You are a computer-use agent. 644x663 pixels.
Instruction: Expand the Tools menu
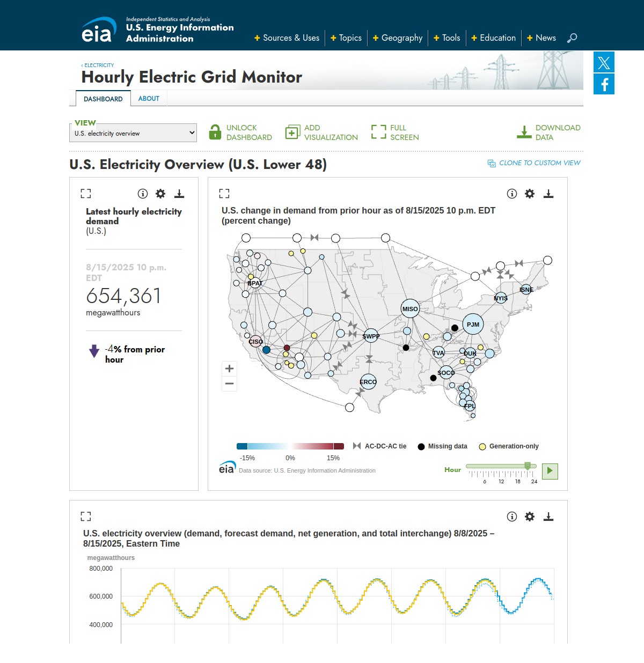click(447, 38)
